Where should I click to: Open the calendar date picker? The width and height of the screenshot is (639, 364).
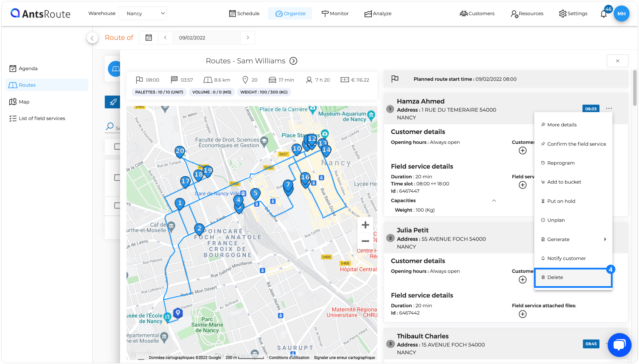click(x=149, y=38)
